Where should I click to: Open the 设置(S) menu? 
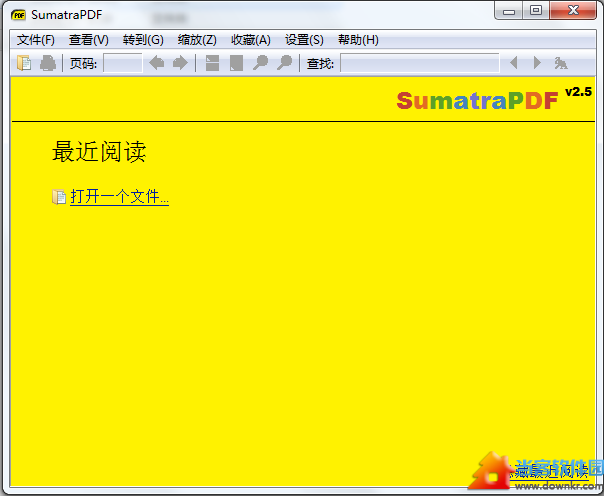304,40
